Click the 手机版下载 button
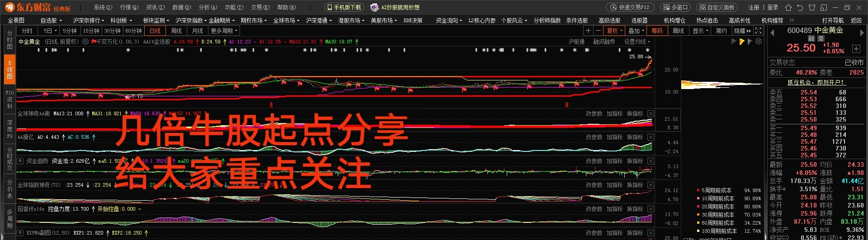 [x=344, y=7]
